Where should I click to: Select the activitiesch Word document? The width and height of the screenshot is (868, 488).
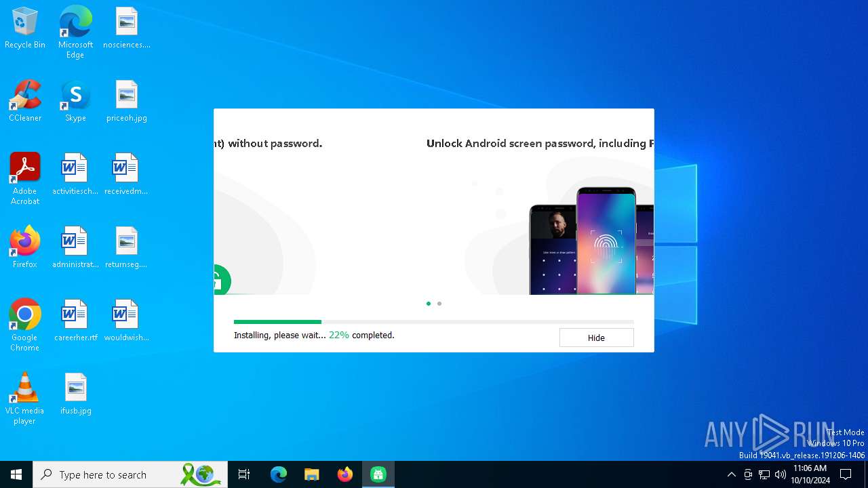click(x=75, y=175)
